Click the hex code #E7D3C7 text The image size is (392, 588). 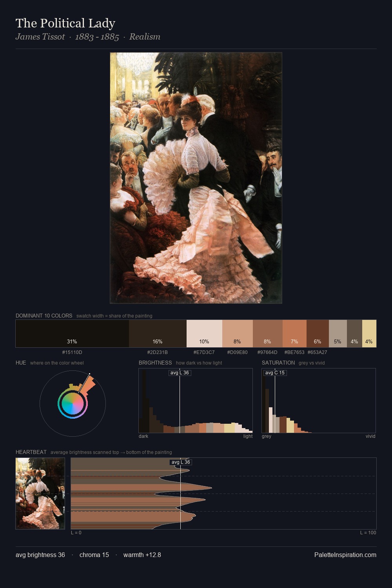204,352
